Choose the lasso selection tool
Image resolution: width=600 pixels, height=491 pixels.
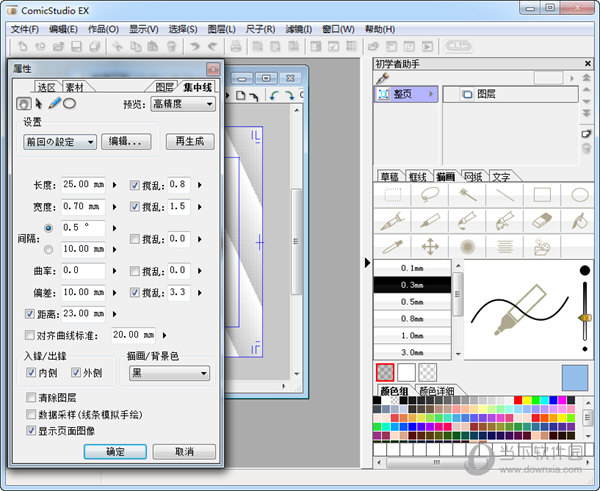coord(429,195)
